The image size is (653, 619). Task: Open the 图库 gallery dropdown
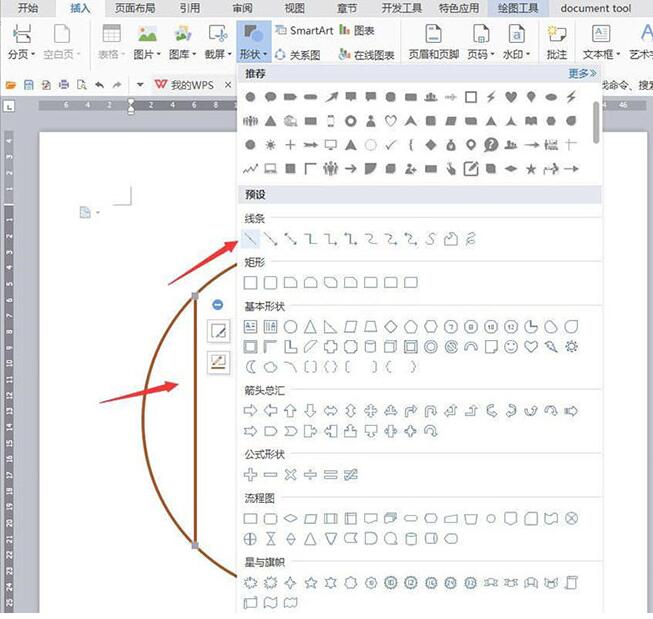[182, 42]
